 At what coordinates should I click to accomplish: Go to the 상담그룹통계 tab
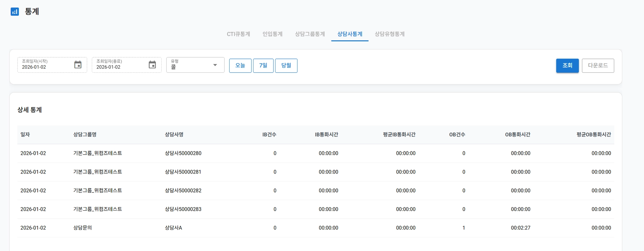(310, 34)
